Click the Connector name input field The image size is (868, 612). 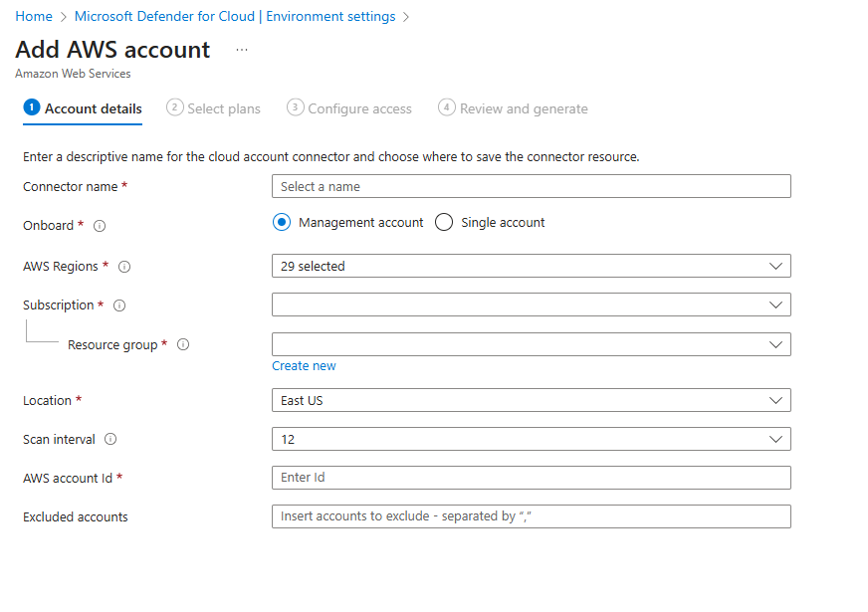click(x=531, y=186)
